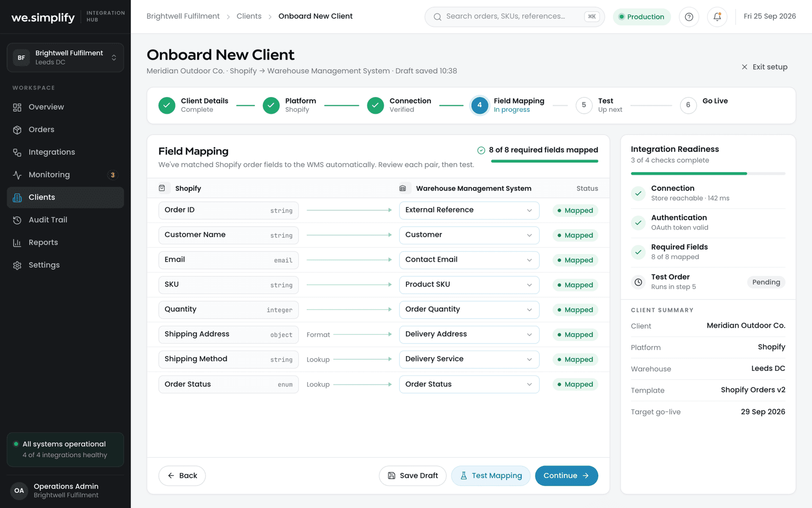The image size is (812, 508).
Task: Open the Overview sidebar icon
Action: [x=17, y=107]
